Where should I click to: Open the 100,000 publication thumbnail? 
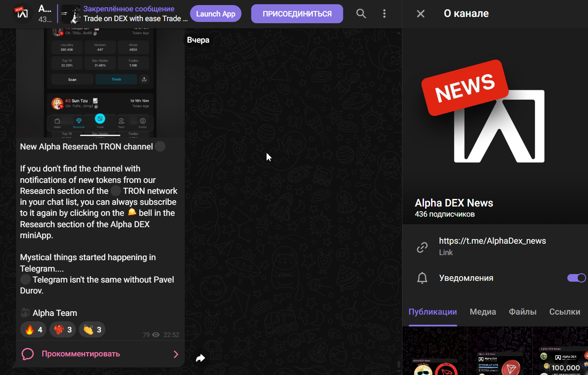point(561,351)
